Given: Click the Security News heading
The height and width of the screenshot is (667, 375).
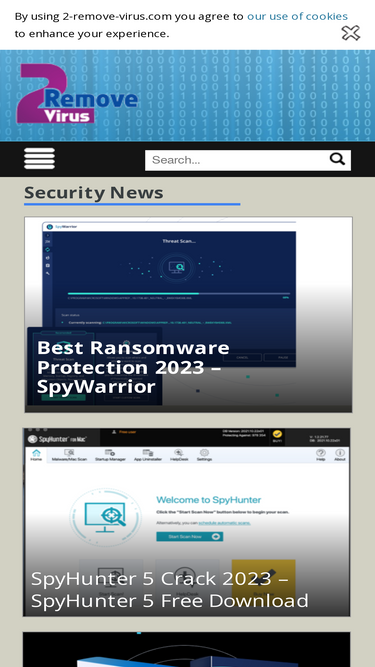Looking at the screenshot, I should tap(94, 193).
